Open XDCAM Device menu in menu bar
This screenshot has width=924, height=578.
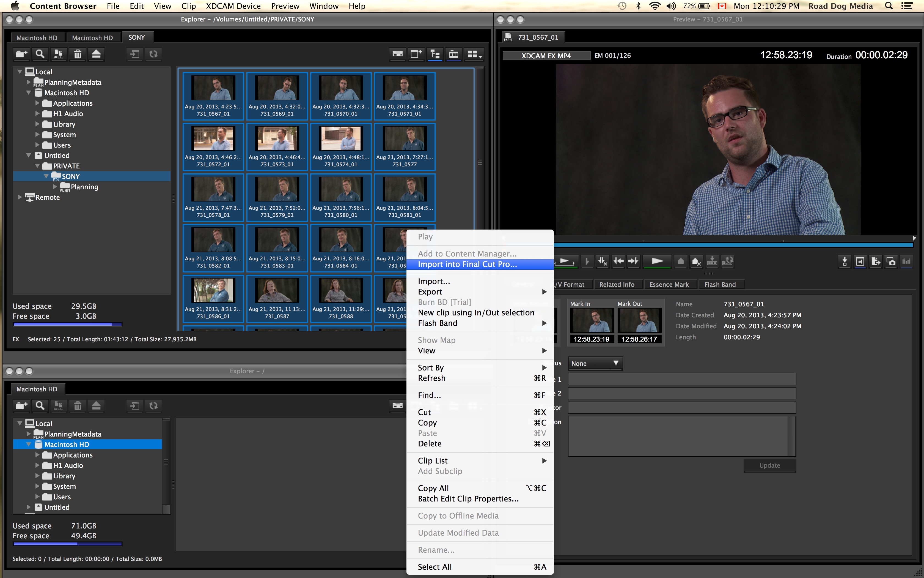[x=233, y=6]
